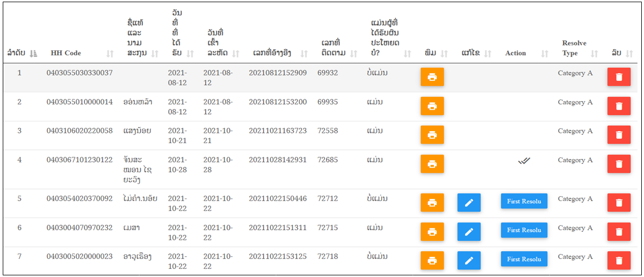Viewport: 644px width, 277px height.
Task: Delete row 1 with the red trash icon
Action: (x=619, y=77)
